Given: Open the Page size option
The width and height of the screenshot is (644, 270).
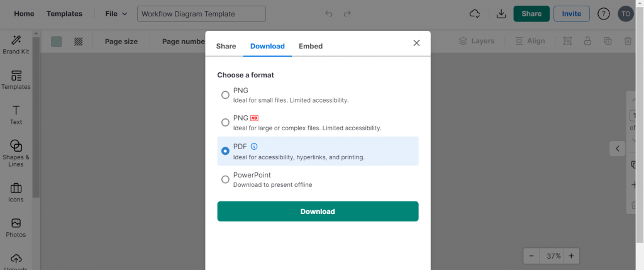Looking at the screenshot, I should (x=121, y=42).
